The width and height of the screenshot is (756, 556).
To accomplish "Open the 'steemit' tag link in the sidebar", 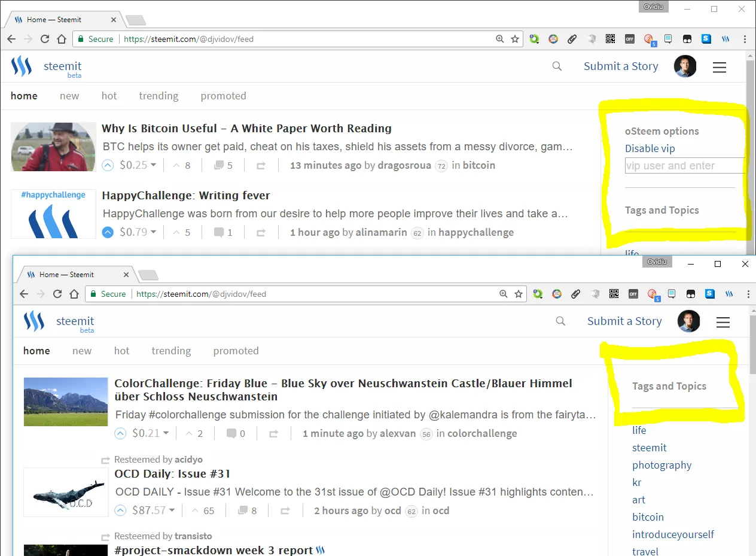I will pos(649,448).
